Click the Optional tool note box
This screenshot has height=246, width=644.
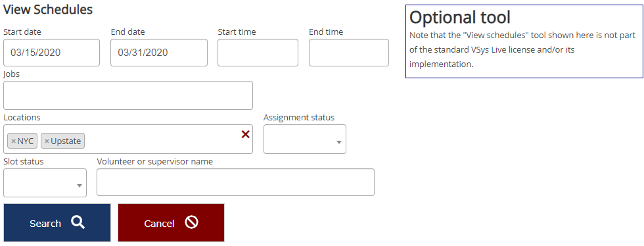[x=524, y=41]
